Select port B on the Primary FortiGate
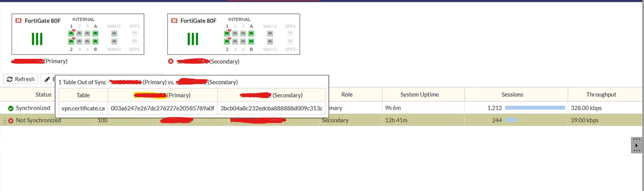Viewport: 644px width, 191px height. 96,41
